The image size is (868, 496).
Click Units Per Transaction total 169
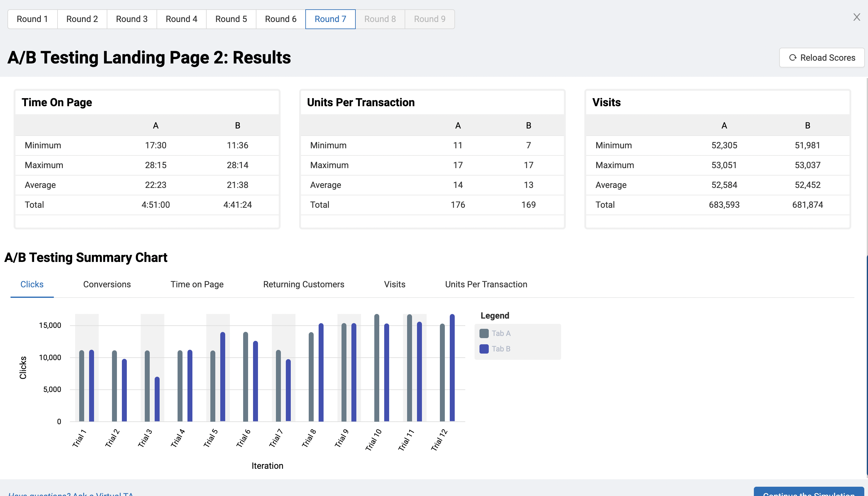click(528, 205)
